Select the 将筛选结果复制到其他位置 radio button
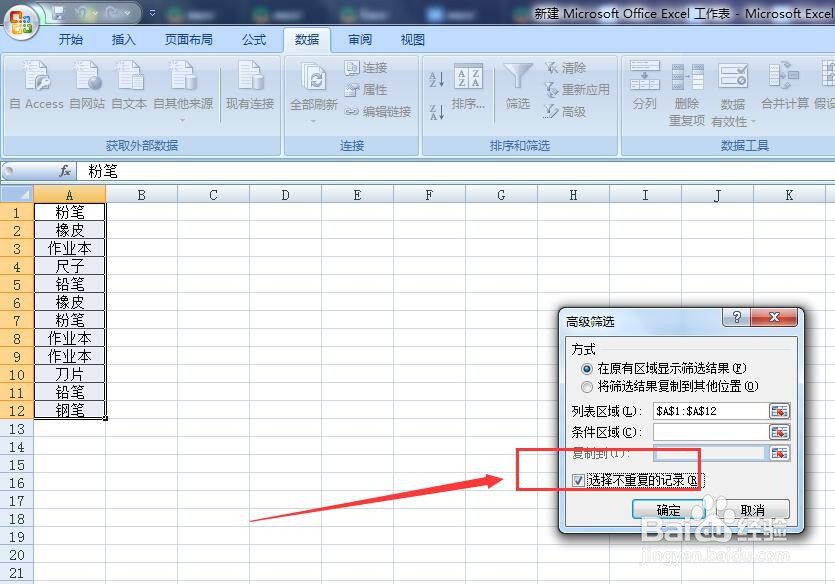The width and height of the screenshot is (835, 584). (x=588, y=388)
